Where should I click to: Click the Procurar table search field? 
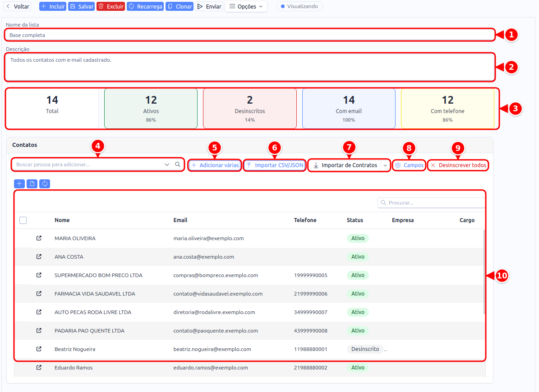tap(431, 203)
